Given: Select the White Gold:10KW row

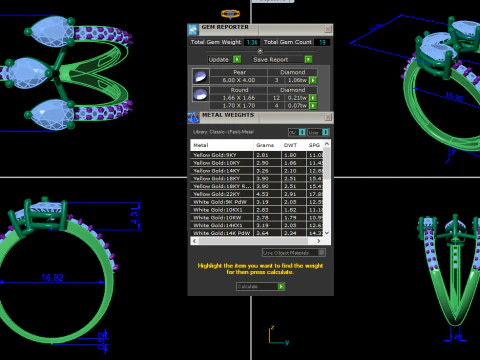Looking at the screenshot, I should pos(257,217).
